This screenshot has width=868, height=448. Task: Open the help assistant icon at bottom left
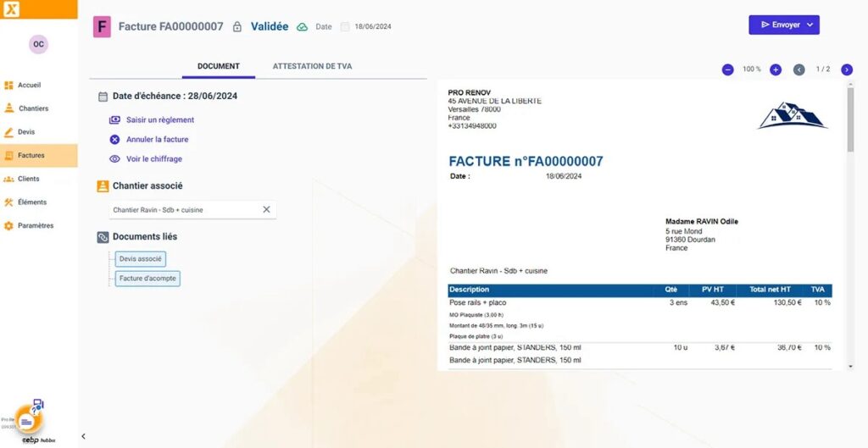pyautogui.click(x=29, y=418)
